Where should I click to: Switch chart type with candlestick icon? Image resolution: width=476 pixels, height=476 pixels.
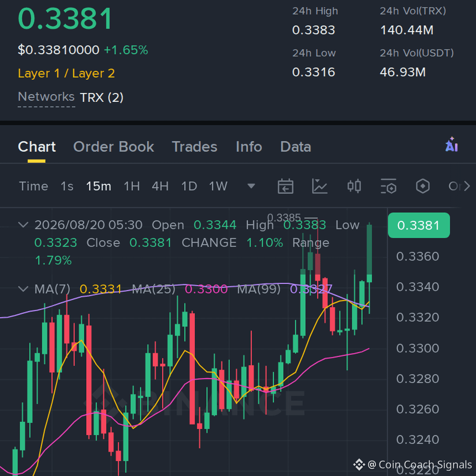click(x=354, y=186)
